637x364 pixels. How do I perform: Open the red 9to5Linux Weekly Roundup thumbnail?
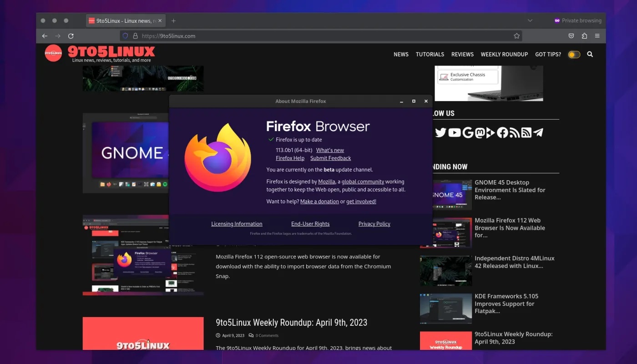tap(143, 334)
